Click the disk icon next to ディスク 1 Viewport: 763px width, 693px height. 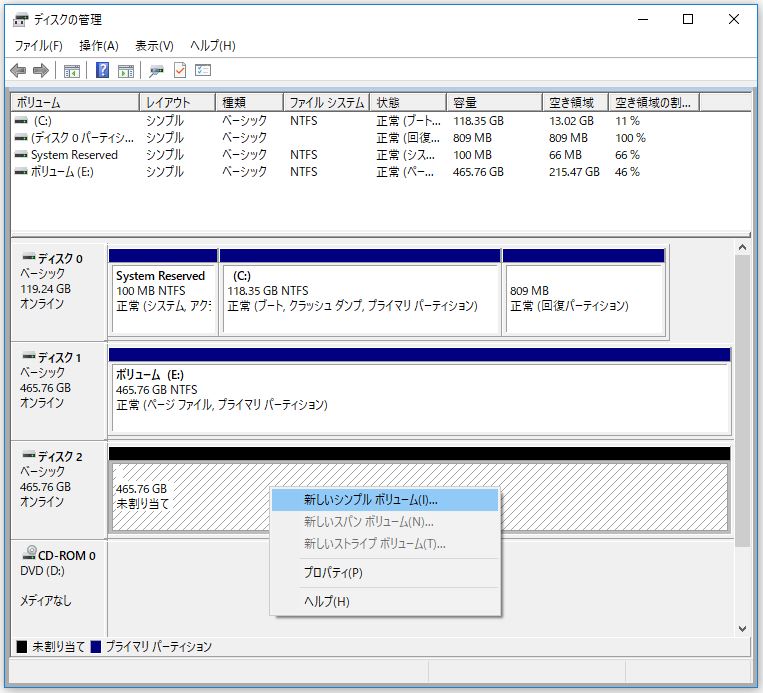(x=29, y=356)
